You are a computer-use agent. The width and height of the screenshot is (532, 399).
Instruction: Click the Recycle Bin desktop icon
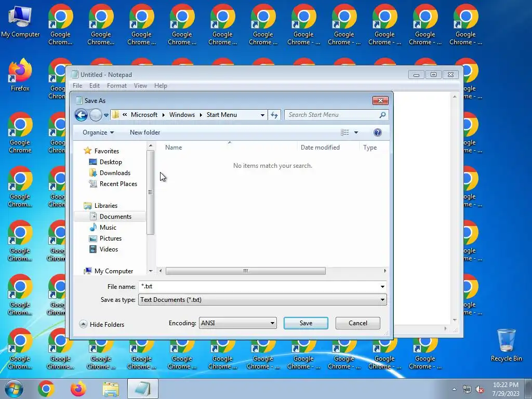506,345
